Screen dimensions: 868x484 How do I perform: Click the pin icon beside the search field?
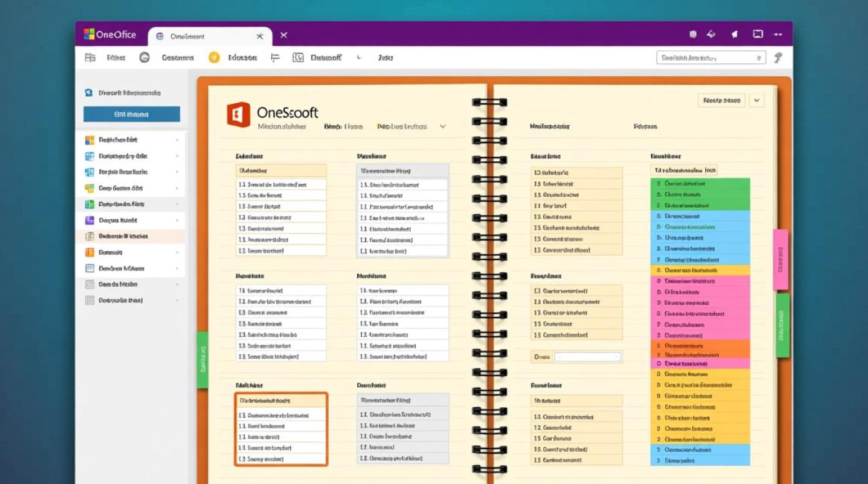coord(778,57)
